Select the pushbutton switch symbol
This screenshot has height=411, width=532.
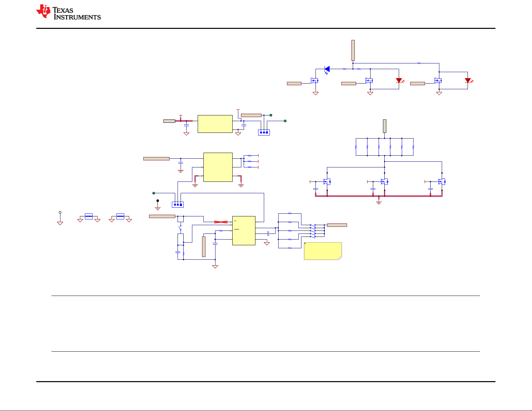coord(181,228)
